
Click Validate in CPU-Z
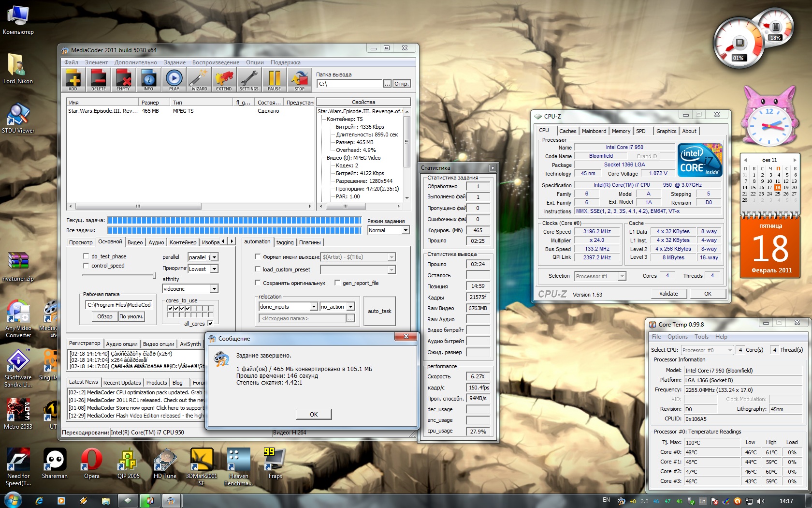(668, 294)
